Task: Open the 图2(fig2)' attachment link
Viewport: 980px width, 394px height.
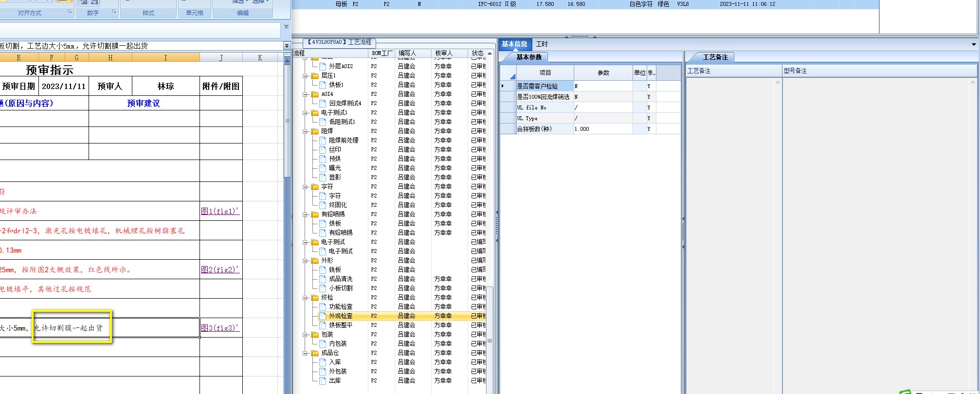Action: (220, 269)
